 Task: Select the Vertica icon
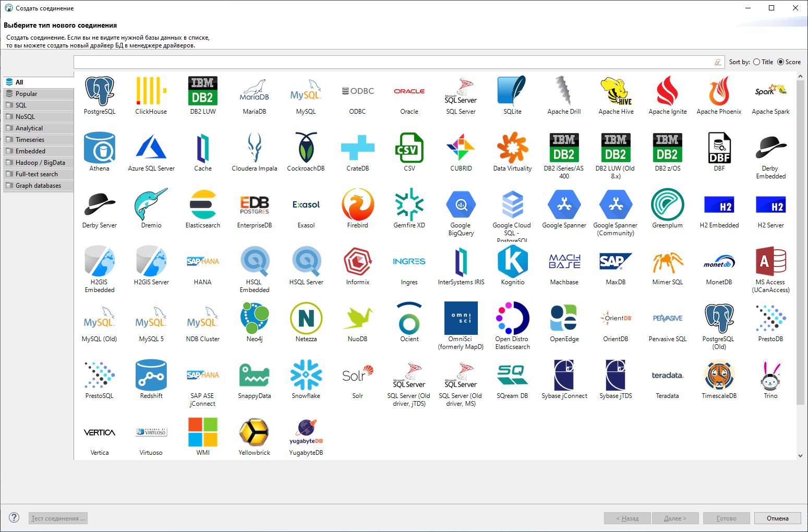coord(100,432)
